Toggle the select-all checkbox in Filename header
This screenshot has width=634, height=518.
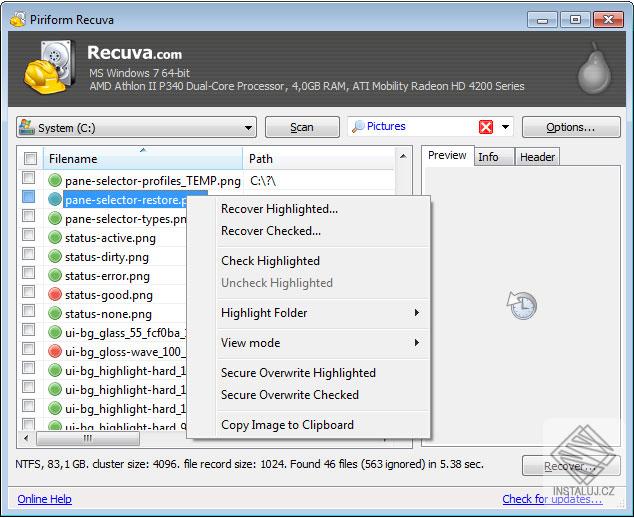(30, 159)
